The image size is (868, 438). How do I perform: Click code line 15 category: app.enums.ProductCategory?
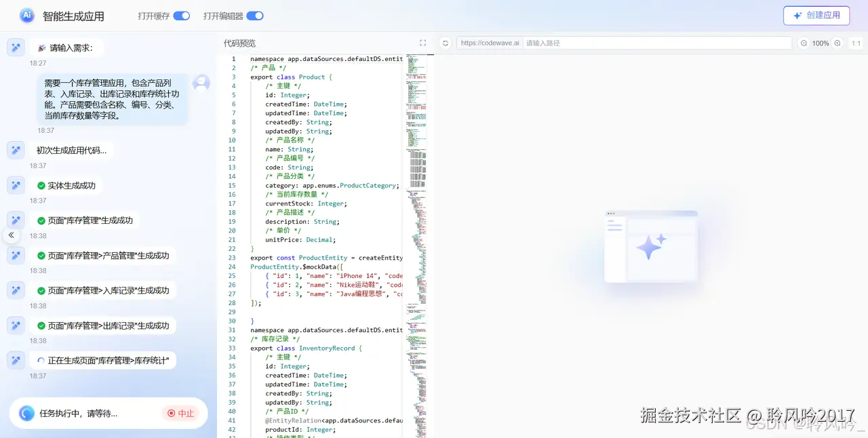(x=332, y=185)
